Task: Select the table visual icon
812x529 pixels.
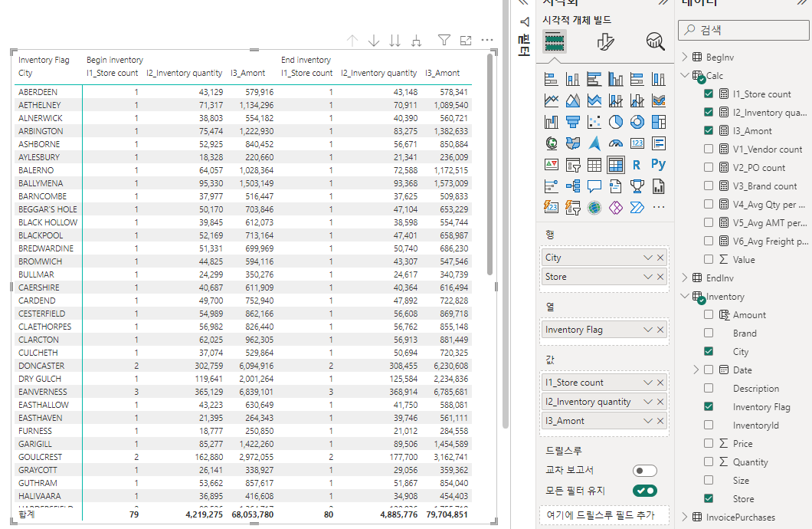Action: point(594,165)
